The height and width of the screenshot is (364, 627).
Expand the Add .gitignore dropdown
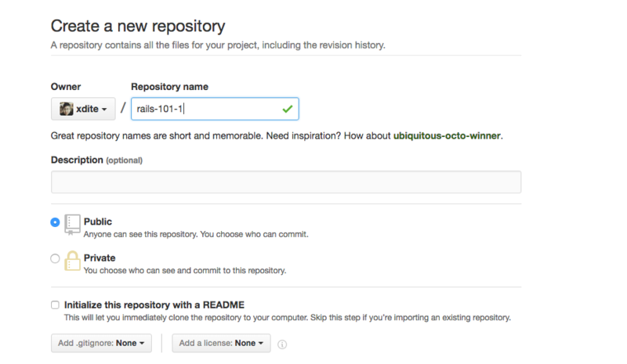point(101,343)
